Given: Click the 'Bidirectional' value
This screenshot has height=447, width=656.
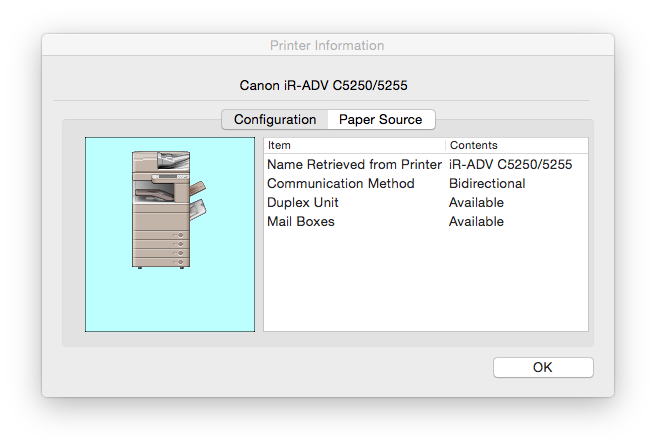Looking at the screenshot, I should tap(487, 183).
